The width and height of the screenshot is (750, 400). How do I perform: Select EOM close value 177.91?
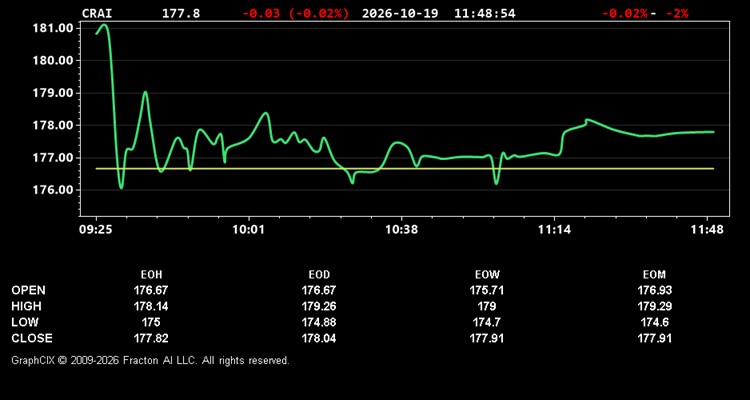coord(654,338)
